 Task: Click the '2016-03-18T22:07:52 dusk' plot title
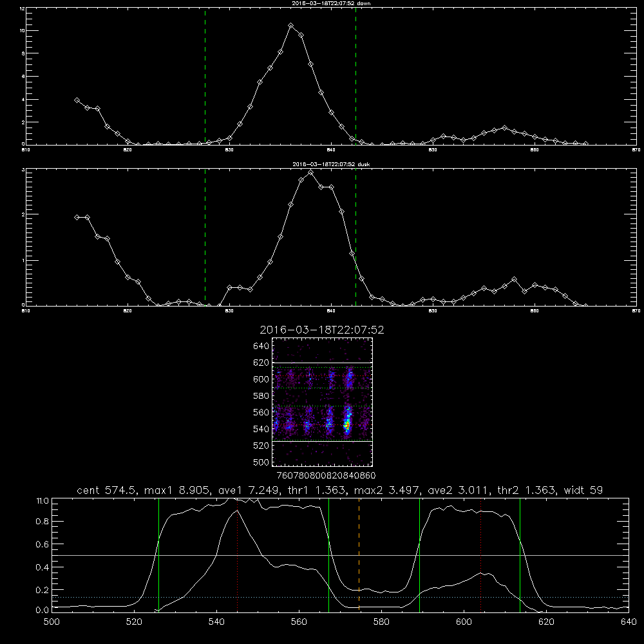pos(331,164)
